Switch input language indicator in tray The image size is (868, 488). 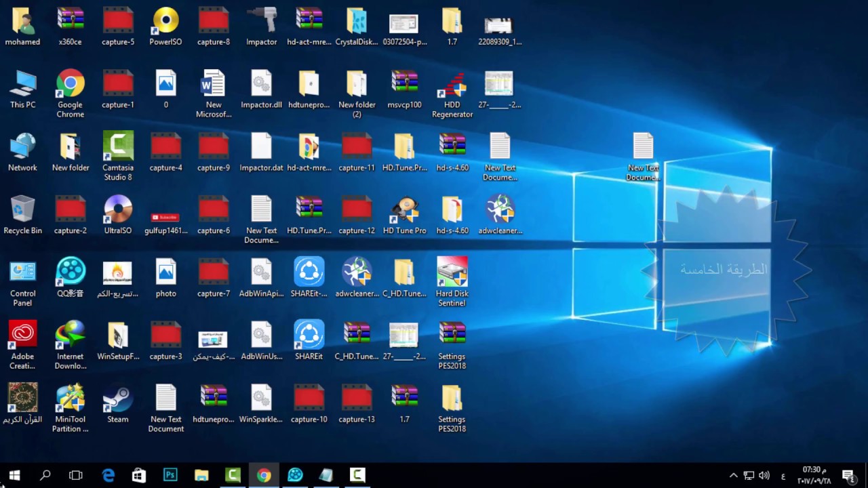tap(783, 476)
